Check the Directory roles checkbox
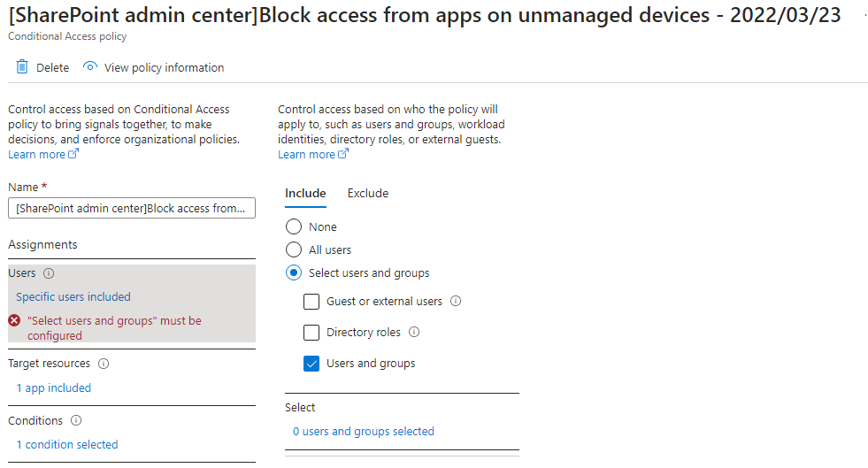The image size is (868, 468). point(311,333)
